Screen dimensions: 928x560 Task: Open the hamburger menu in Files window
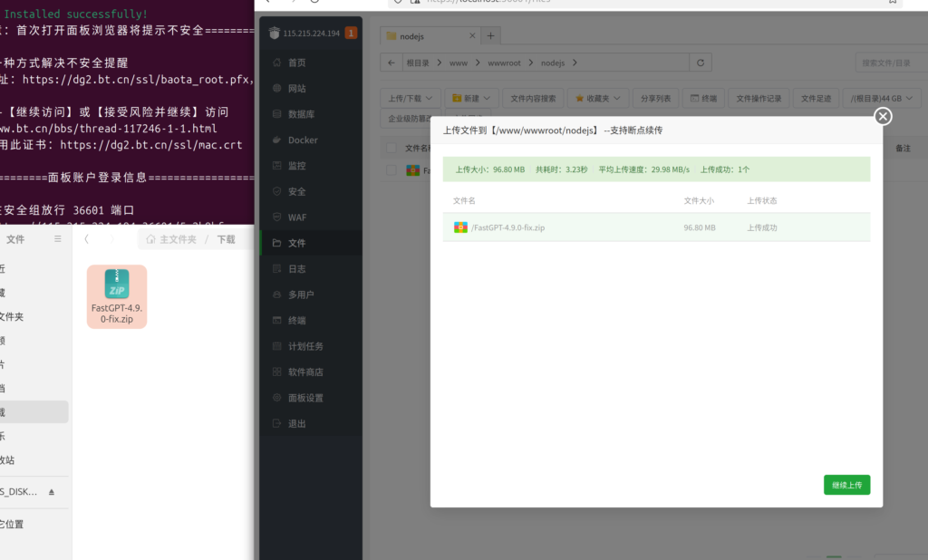[57, 239]
